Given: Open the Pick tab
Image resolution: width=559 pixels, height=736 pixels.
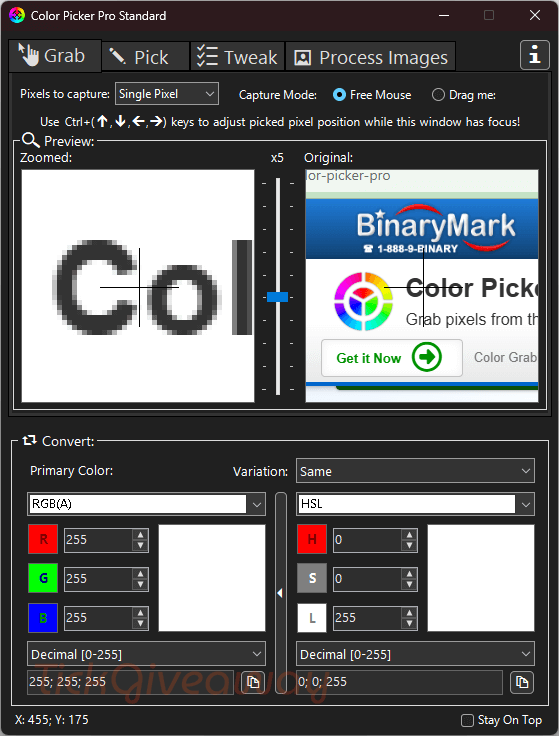Looking at the screenshot, I should tap(145, 57).
